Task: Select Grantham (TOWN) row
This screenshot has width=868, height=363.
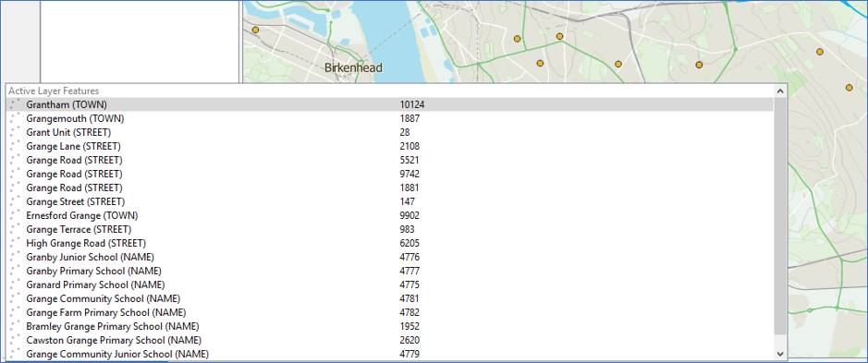Action: (x=390, y=104)
